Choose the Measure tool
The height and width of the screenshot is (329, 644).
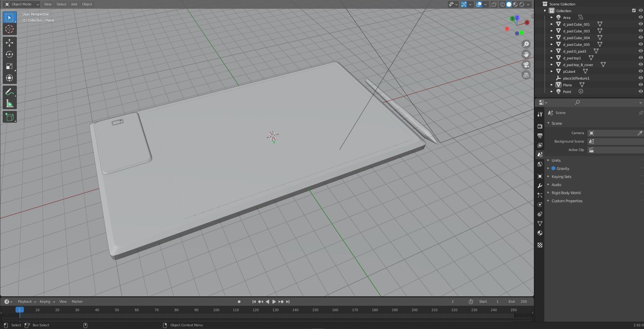9,103
